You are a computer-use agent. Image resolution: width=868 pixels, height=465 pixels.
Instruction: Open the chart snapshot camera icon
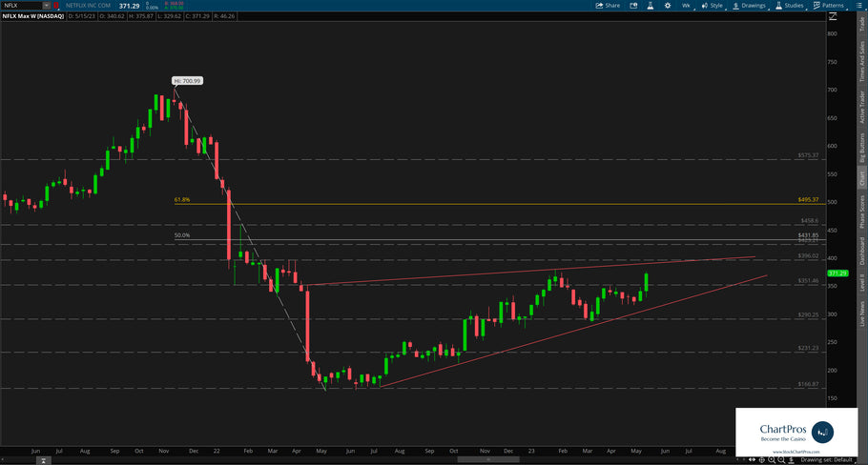pyautogui.click(x=634, y=6)
